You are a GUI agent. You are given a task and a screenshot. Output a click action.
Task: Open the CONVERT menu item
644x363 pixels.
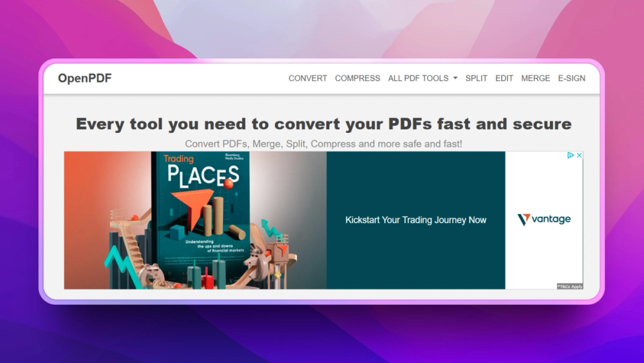308,78
